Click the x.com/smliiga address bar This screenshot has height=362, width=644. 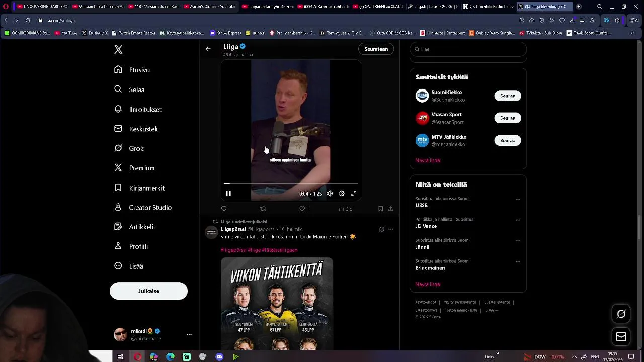[61, 20]
